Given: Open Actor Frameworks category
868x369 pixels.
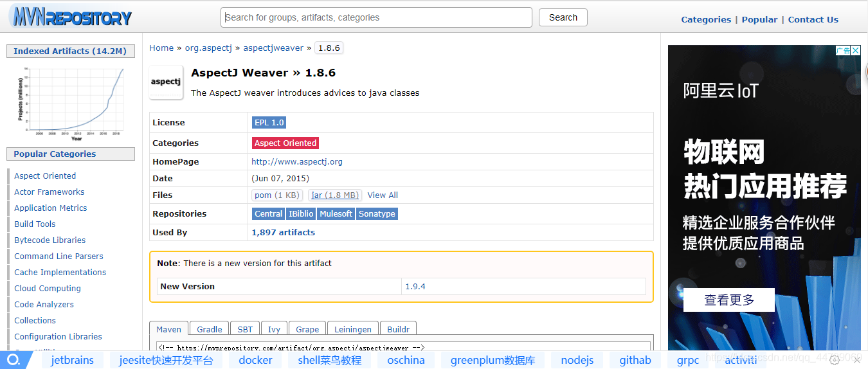Looking at the screenshot, I should [50, 192].
